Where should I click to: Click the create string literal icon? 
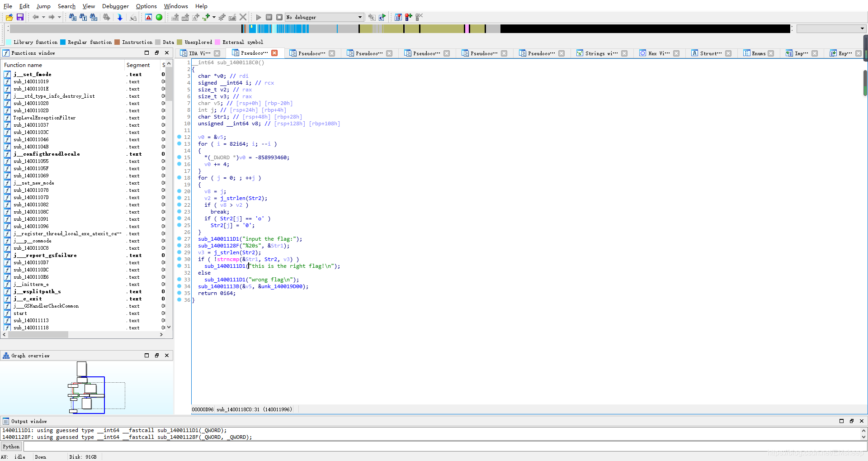pos(196,17)
